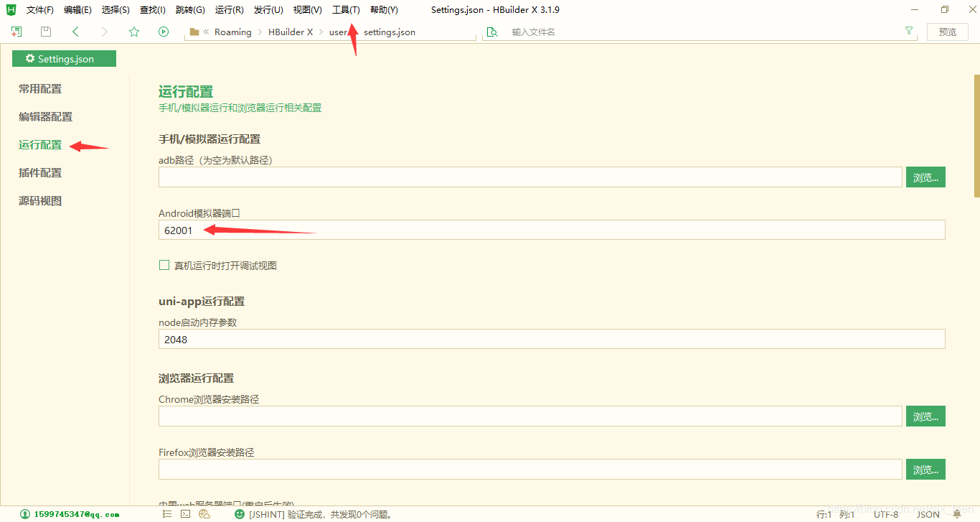Select the Settings.json tab
Viewport: 980px width, 522px height.
[64, 59]
